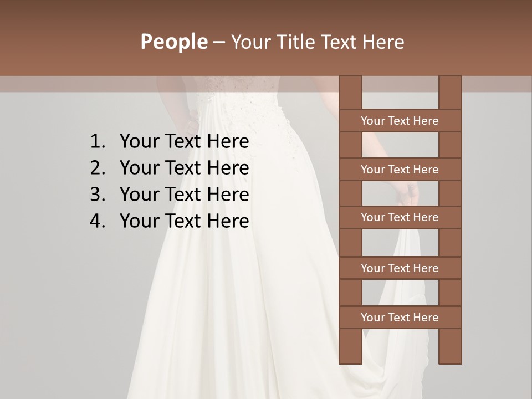Viewport: 532px width, 399px height.
Task: Click the word People in the title
Action: tap(172, 42)
